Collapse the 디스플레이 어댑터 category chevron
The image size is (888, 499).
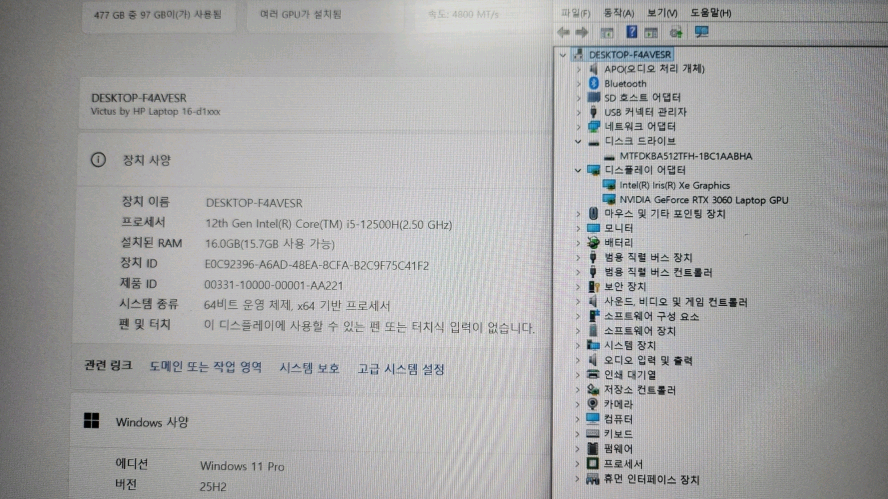click(x=578, y=170)
